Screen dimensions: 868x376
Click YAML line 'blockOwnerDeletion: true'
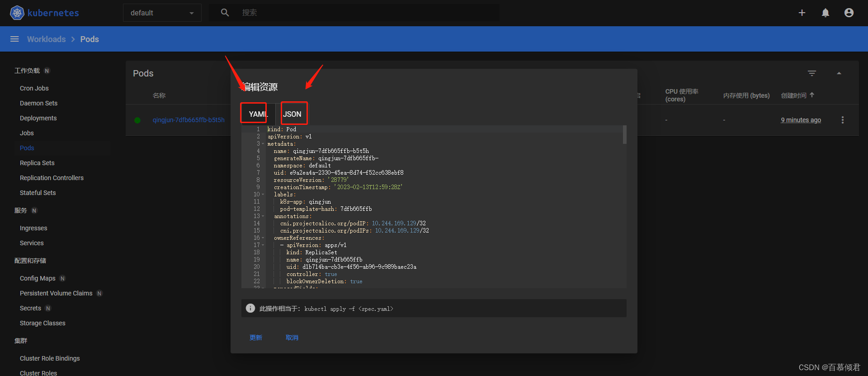point(324,281)
